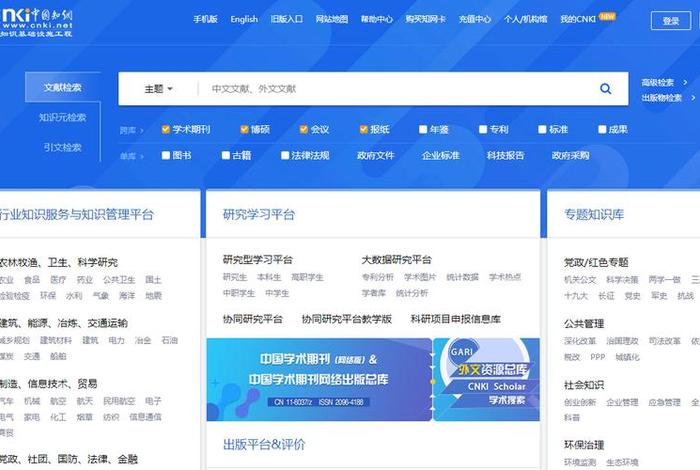Open 购买知网卡 in top navigation
This screenshot has height=470, width=700.
pos(426,19)
